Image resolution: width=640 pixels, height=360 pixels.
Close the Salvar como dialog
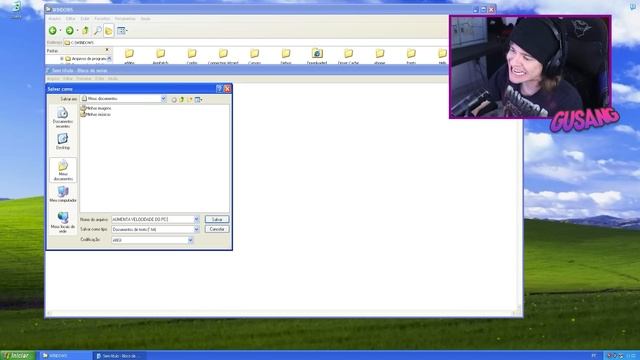227,89
